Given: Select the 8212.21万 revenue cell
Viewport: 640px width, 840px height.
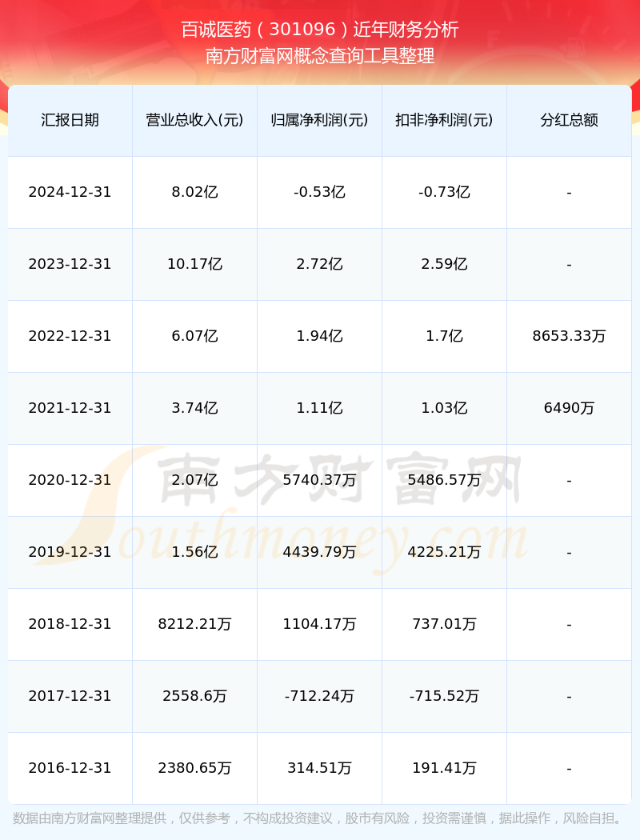Looking at the screenshot, I should pyautogui.click(x=195, y=624).
